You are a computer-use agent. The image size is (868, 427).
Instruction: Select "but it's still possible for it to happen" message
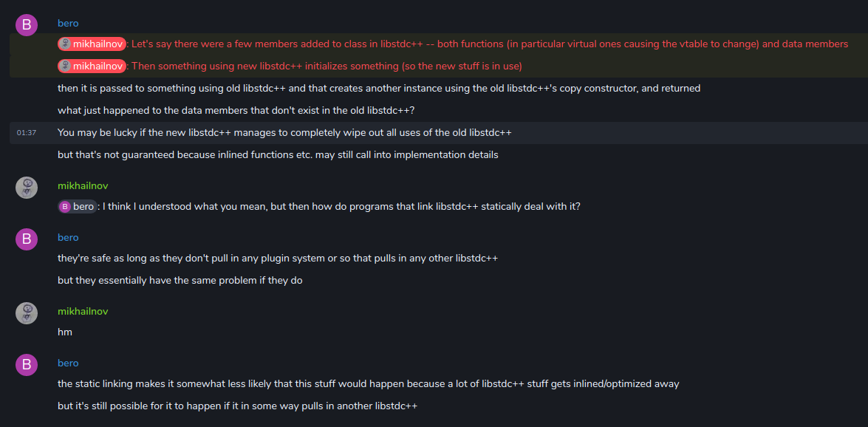tap(238, 406)
